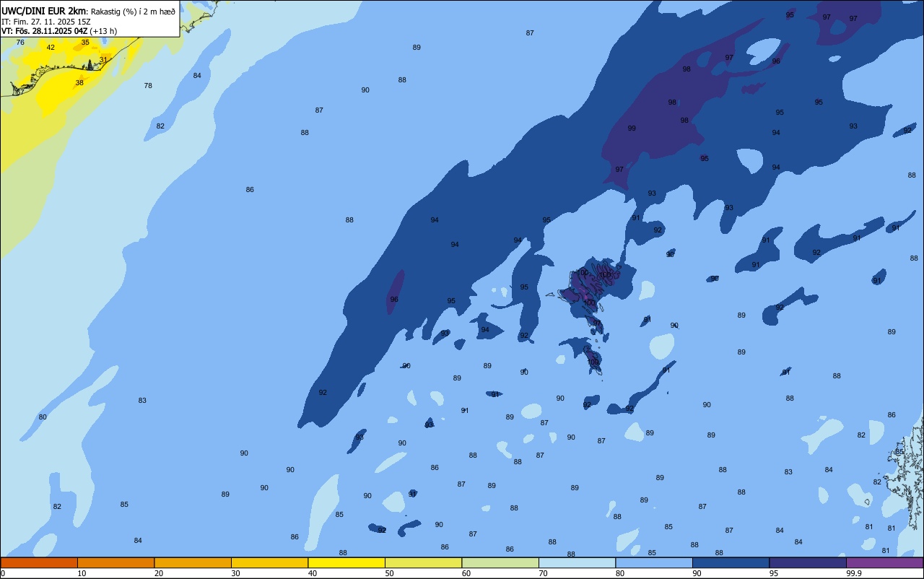Click the 20–30 legend color segment
Screen dimensions: 924x579
(x=193, y=562)
